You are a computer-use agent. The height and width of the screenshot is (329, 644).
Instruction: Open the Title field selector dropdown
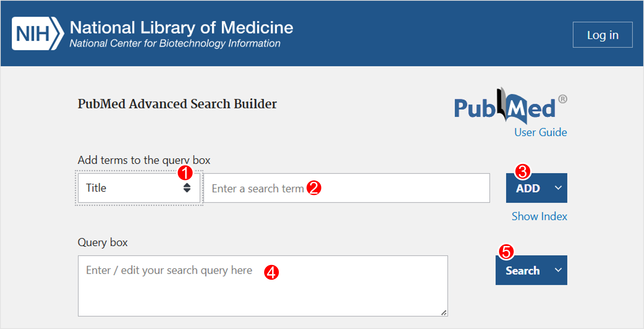pos(139,188)
